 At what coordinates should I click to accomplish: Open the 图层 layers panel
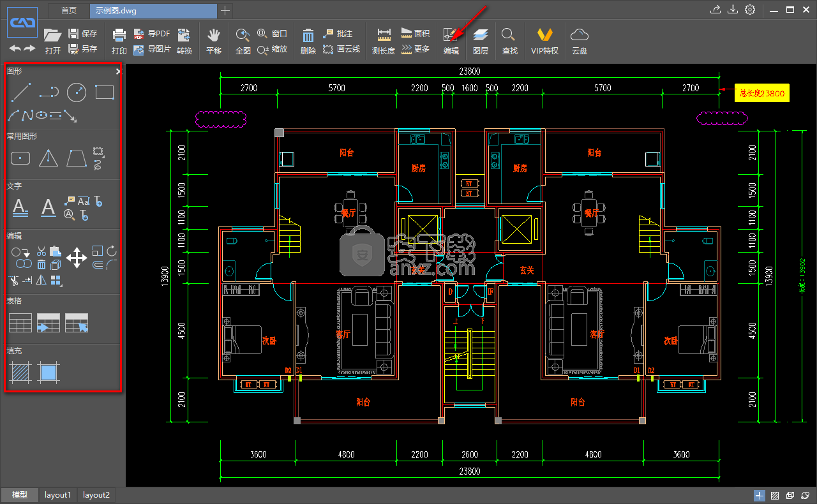(481, 41)
